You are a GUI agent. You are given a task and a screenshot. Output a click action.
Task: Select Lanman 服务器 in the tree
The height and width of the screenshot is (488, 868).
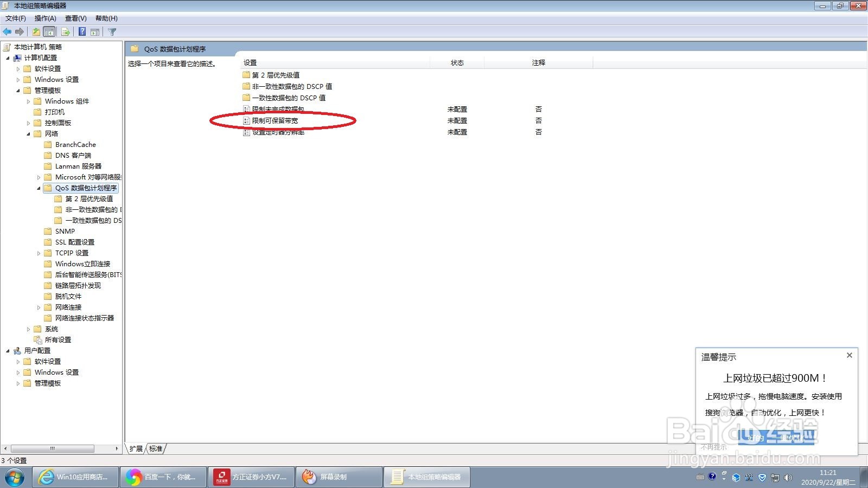pyautogui.click(x=78, y=166)
